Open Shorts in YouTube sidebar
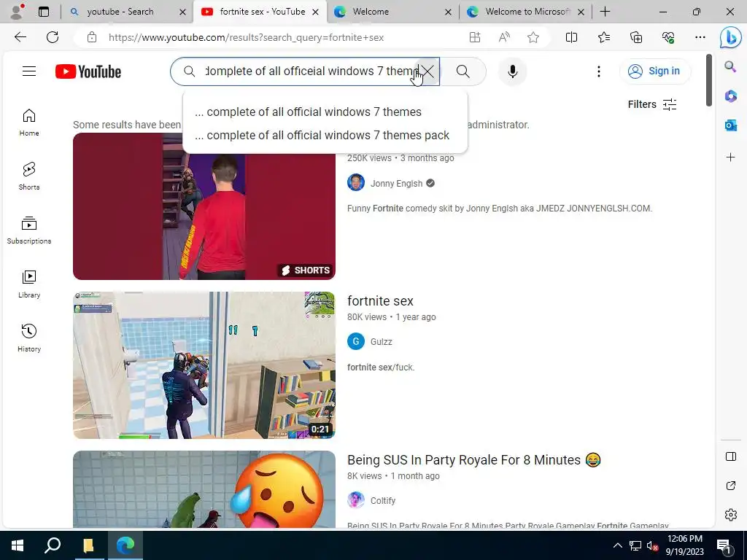This screenshot has height=560, width=747. pyautogui.click(x=29, y=176)
